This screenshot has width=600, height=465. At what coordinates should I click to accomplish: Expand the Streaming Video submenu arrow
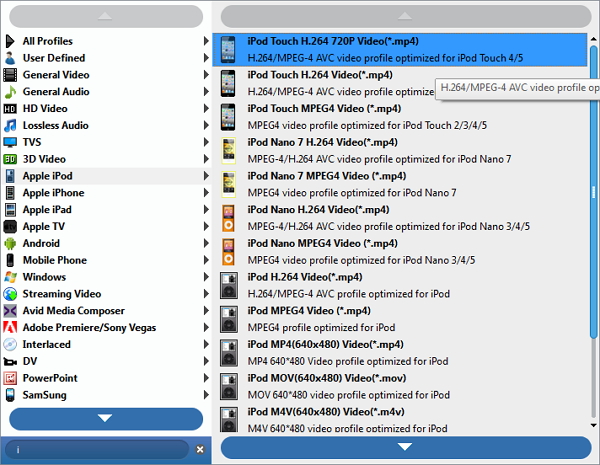tap(206, 294)
